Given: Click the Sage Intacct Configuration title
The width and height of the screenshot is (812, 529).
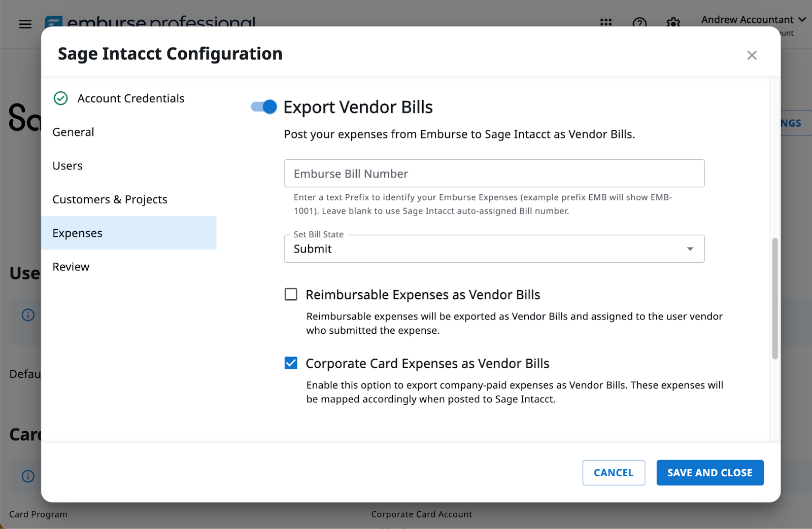Looking at the screenshot, I should pyautogui.click(x=170, y=54).
